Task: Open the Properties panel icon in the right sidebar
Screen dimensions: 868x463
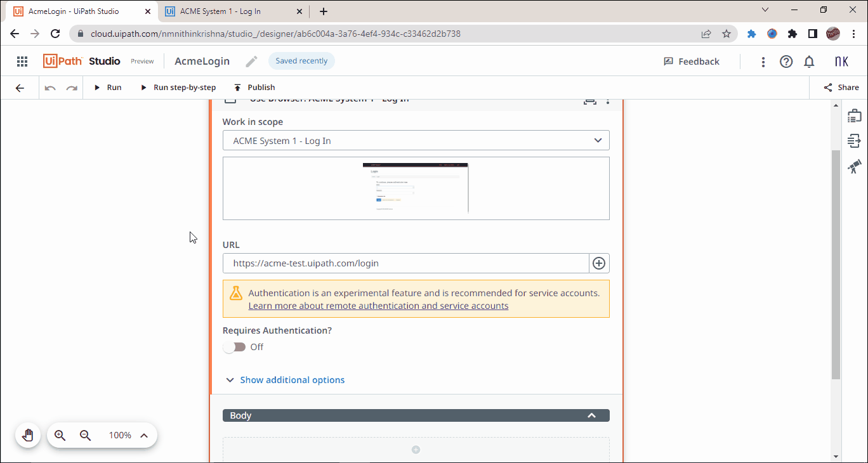Action: pyautogui.click(x=854, y=141)
